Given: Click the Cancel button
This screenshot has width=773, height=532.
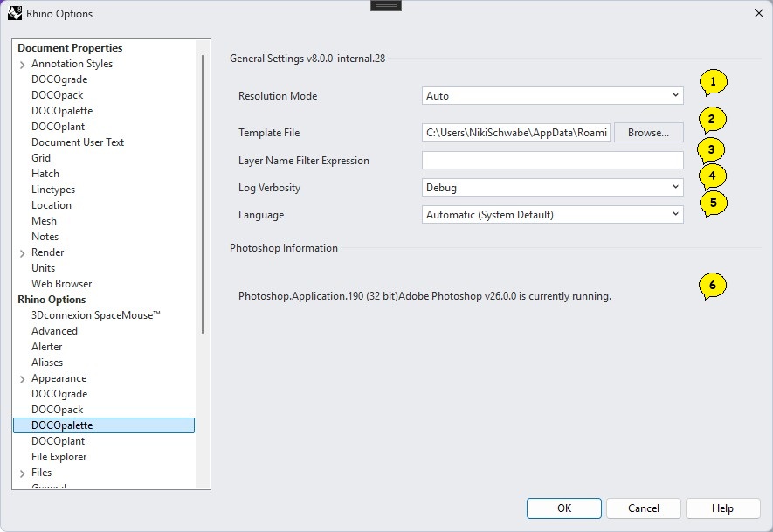Looking at the screenshot, I should pyautogui.click(x=644, y=508).
